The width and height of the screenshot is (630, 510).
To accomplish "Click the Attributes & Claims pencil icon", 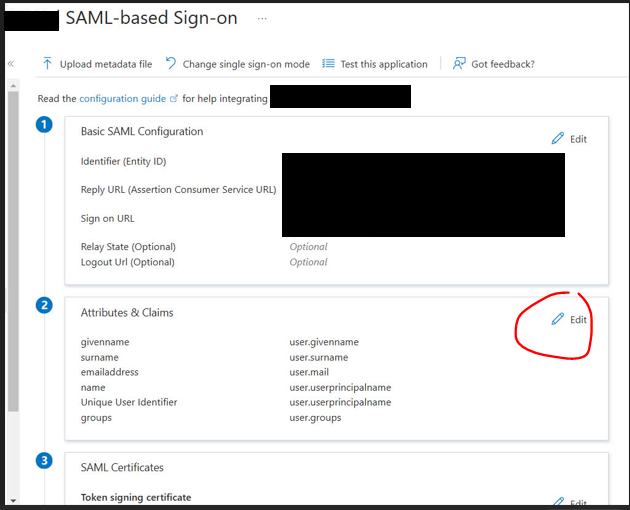I will (558, 319).
